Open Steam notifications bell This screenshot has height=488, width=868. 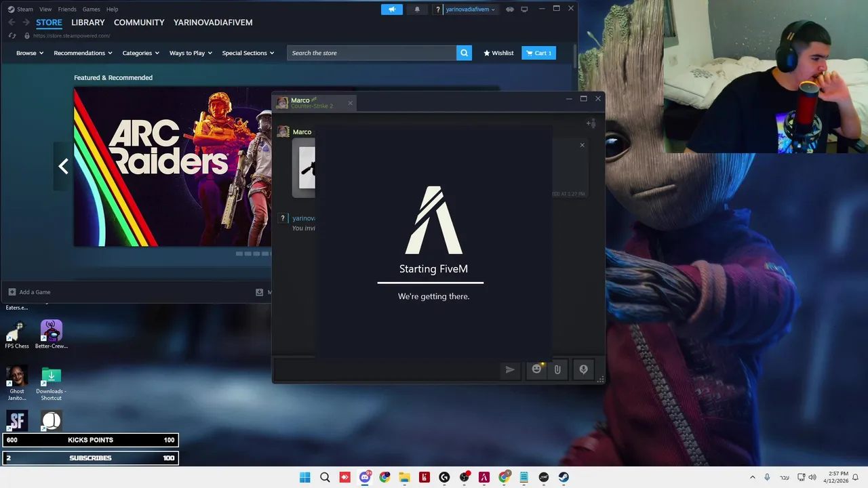point(417,9)
